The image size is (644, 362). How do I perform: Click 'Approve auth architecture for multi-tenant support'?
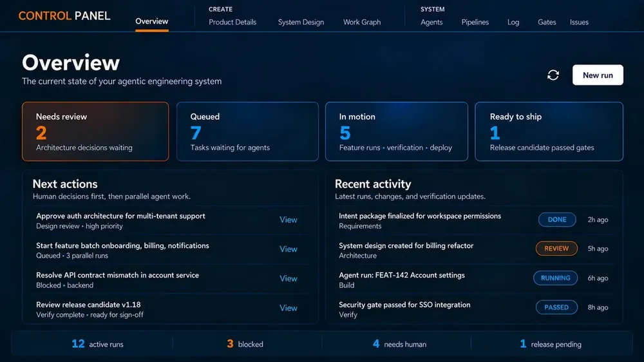click(x=120, y=216)
